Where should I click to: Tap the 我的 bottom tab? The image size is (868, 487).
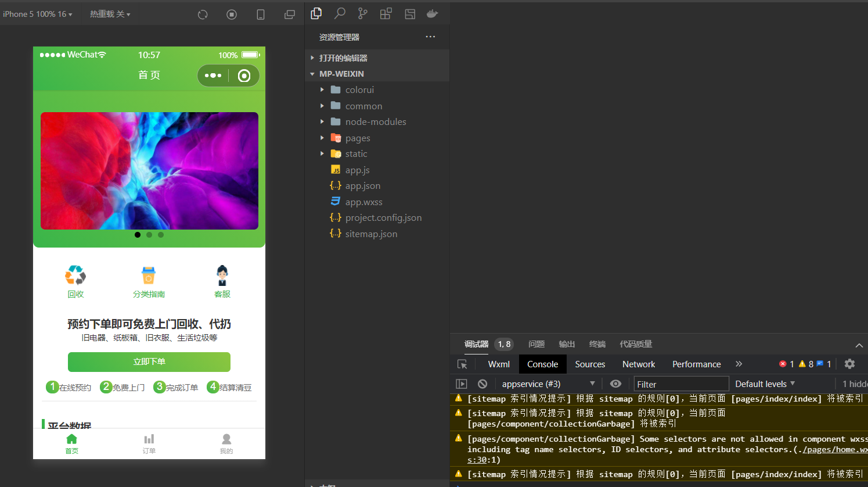[x=226, y=444]
